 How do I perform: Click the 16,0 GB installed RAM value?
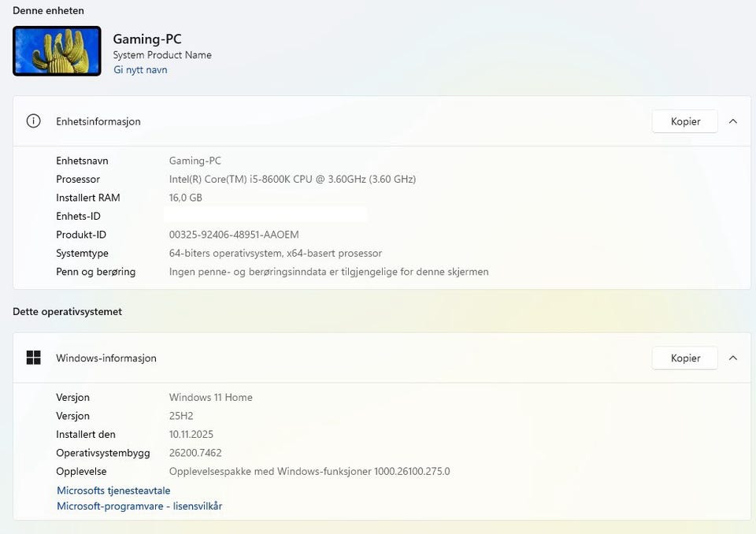(186, 198)
